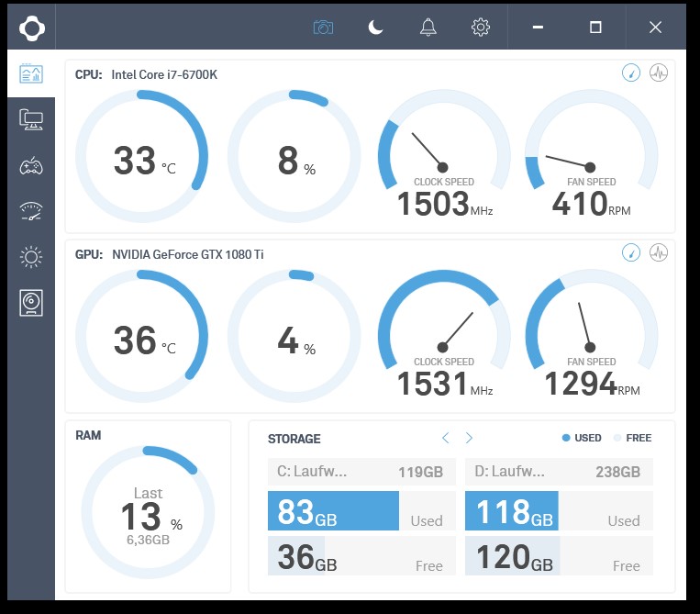The image size is (700, 614).
Task: Click the RAM heading
Action: pos(88,435)
